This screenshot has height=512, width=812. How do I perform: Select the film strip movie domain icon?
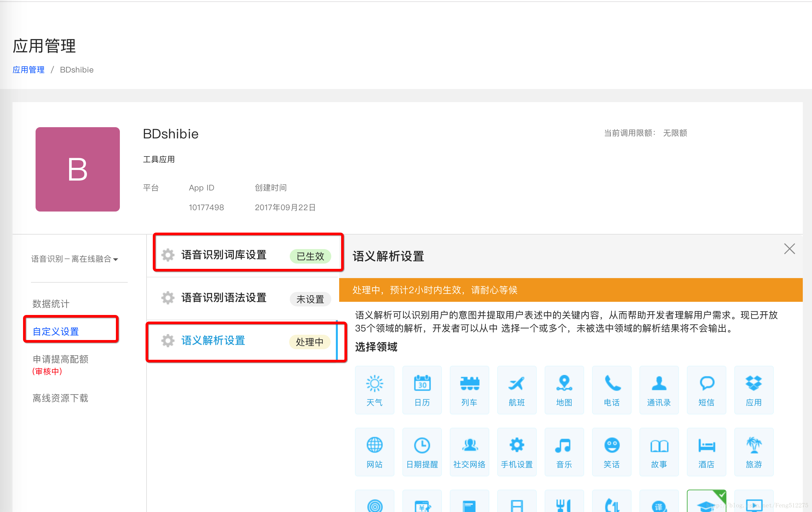click(x=517, y=501)
